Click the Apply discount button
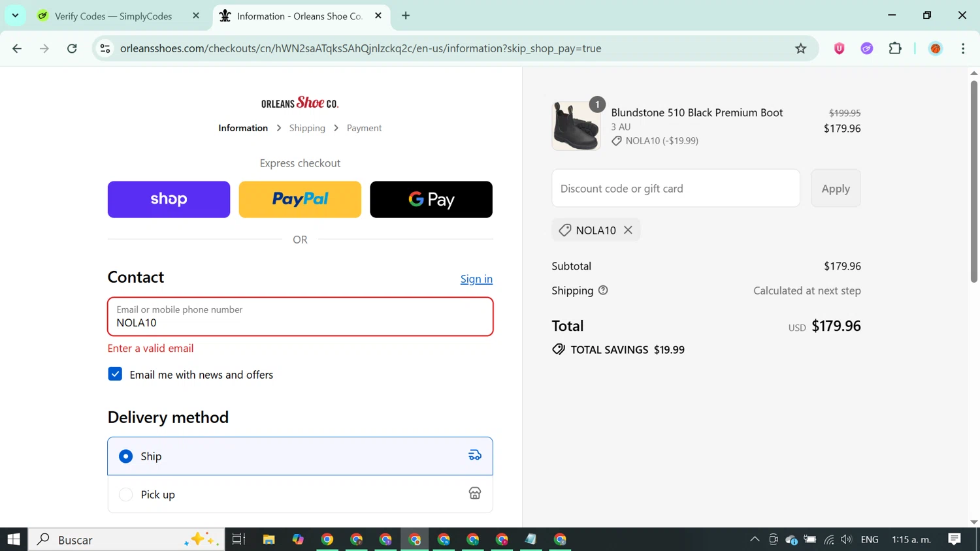980x551 pixels. coord(836,188)
